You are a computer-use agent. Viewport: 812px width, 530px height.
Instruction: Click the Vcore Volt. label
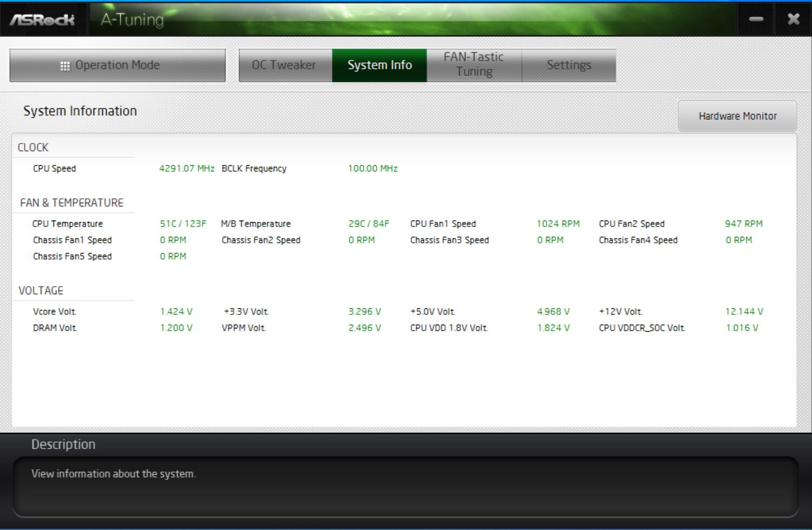(55, 312)
